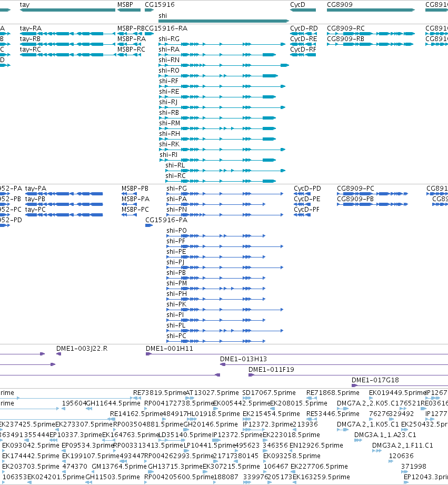Click the shi-RN transcript label
448x485 pixels.
point(169,60)
